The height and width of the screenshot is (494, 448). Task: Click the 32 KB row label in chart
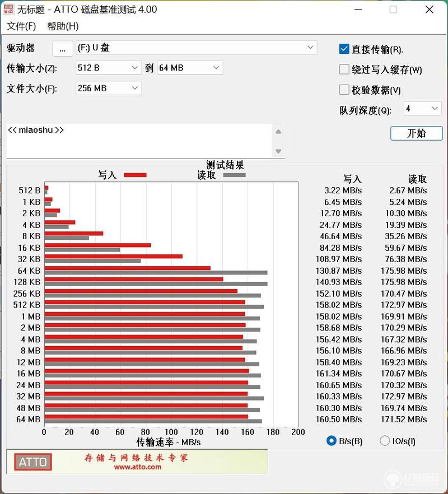(29, 259)
